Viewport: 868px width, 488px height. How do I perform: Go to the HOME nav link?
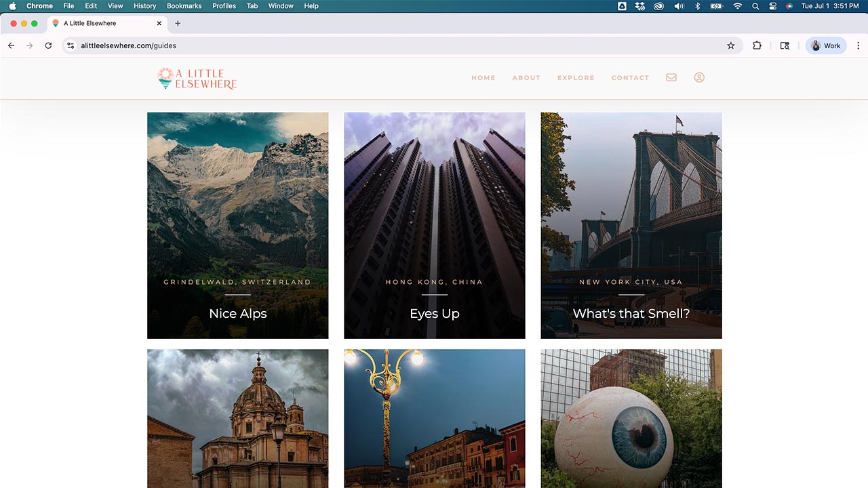pyautogui.click(x=484, y=78)
